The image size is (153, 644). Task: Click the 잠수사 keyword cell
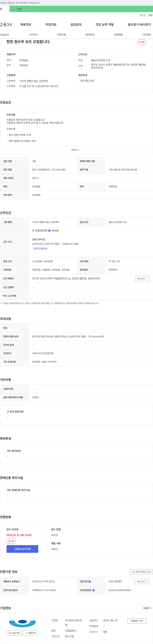coord(35,178)
